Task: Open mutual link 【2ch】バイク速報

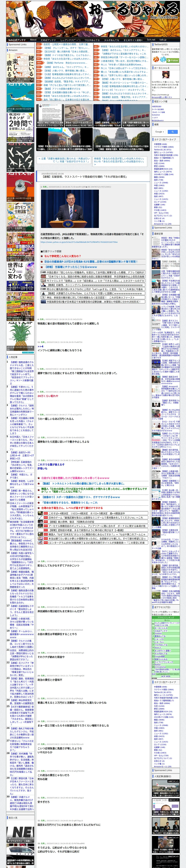Action: click(x=158, y=112)
